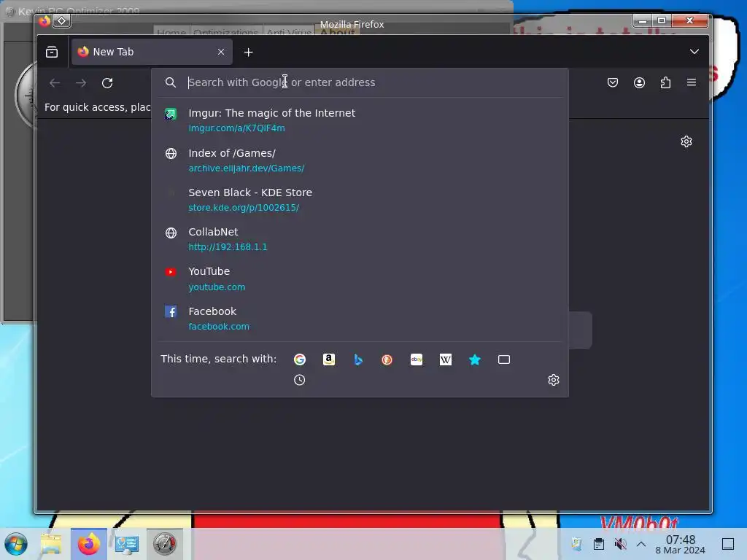Search this time with Amazon
Viewport: 747px width, 560px height.
point(329,359)
